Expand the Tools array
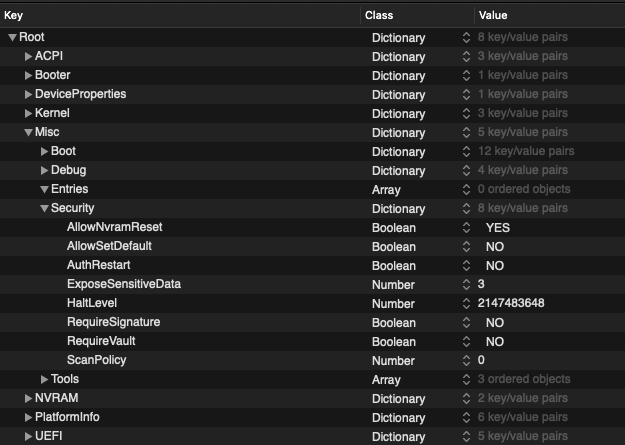The width and height of the screenshot is (625, 445). tap(44, 379)
